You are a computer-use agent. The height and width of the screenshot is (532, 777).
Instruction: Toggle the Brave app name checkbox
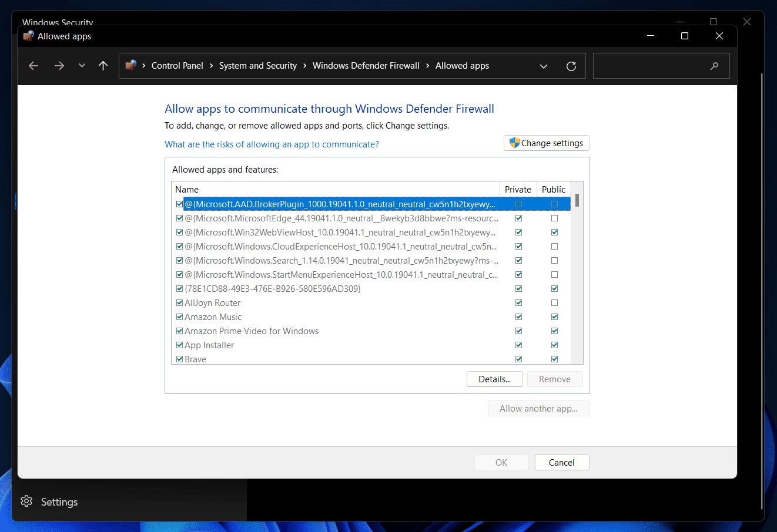(179, 359)
